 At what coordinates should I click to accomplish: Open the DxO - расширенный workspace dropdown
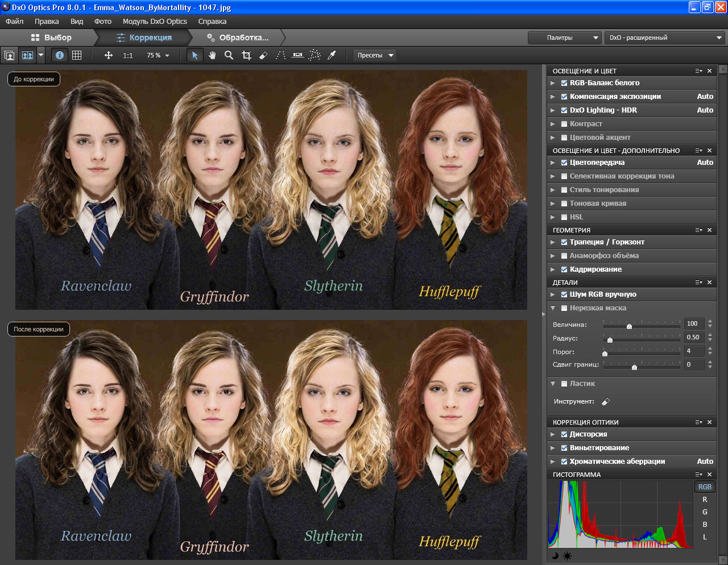coord(664,38)
